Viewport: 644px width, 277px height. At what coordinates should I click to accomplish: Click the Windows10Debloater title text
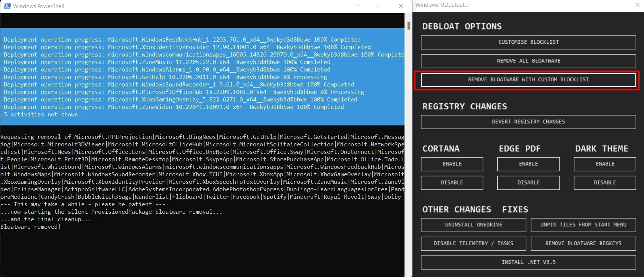click(x=442, y=5)
